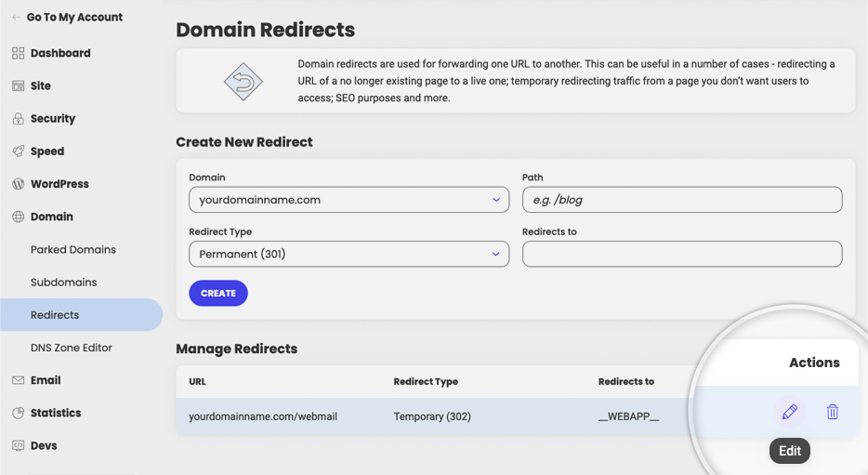This screenshot has height=475, width=868.
Task: Open the Domain dropdown showing yourdomainname.com
Action: (x=349, y=200)
